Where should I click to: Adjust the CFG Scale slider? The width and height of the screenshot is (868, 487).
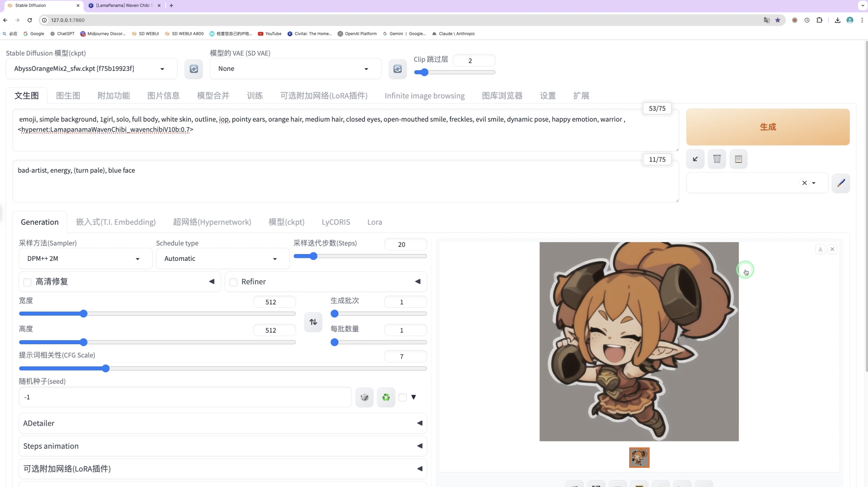coord(223,368)
